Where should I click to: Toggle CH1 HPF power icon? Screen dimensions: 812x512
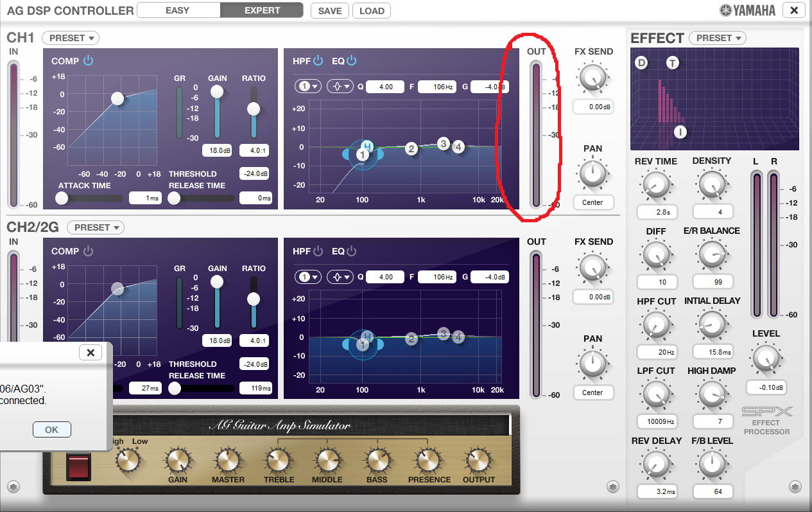click(318, 61)
